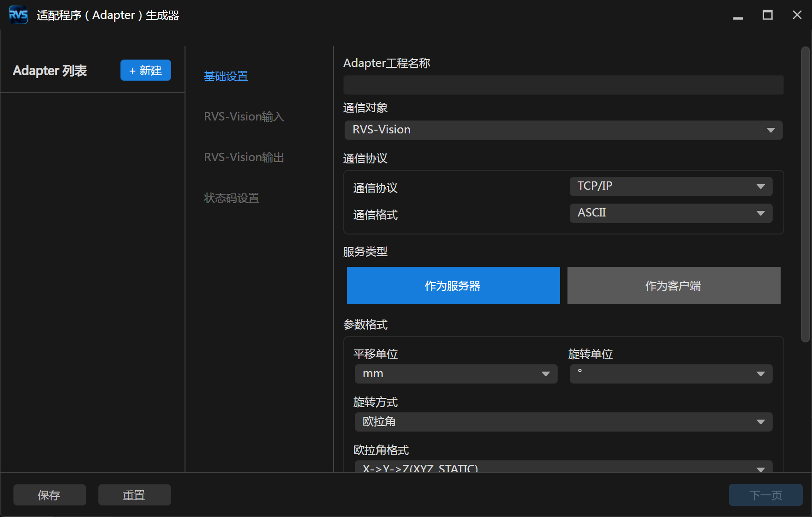The height and width of the screenshot is (517, 812).
Task: Select 作为客户端 service type
Action: (674, 285)
